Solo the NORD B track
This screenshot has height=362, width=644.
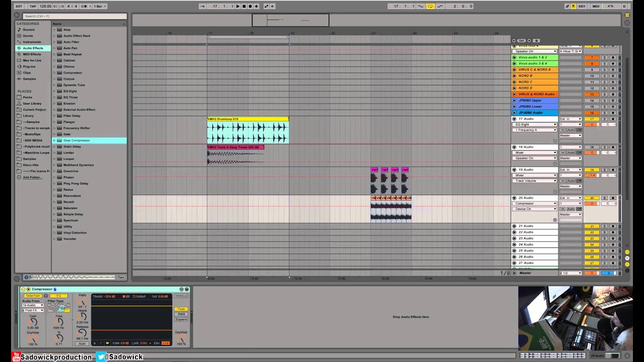(604, 76)
